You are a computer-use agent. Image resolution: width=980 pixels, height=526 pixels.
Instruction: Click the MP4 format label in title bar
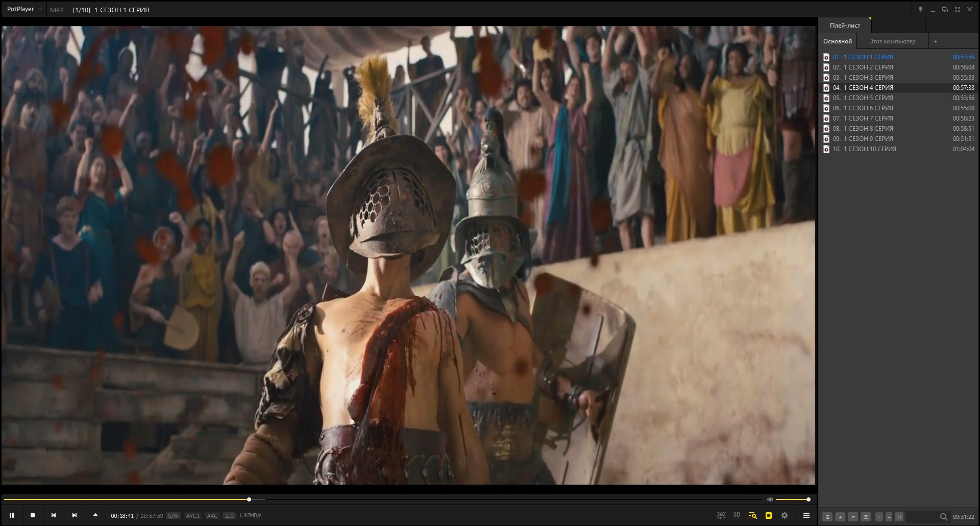click(x=57, y=10)
